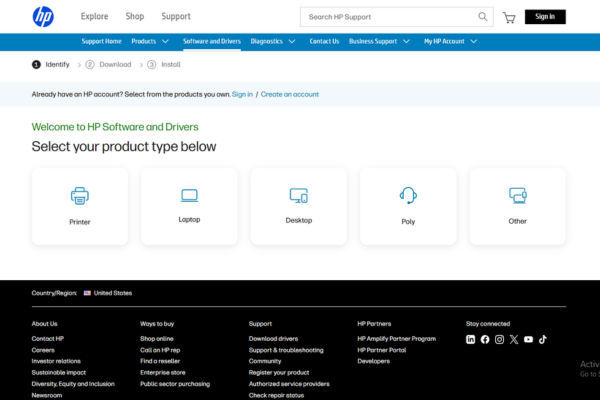Open Support & troubleshooting footer link
The height and width of the screenshot is (400, 600).
tap(286, 350)
